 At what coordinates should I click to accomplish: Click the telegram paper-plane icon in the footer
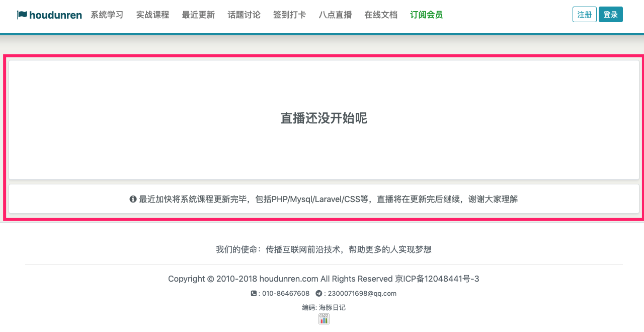click(318, 293)
